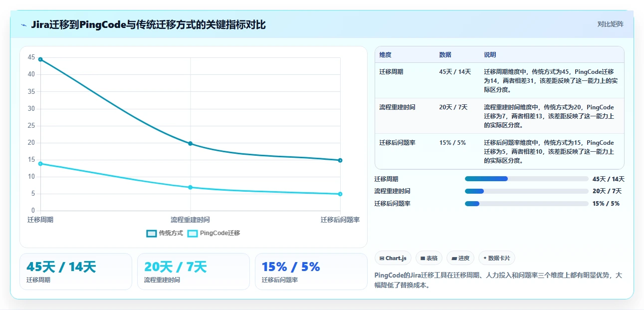This screenshot has width=644, height=310.
Task: Click the 45天 / 14天 progress value label
Action: (x=609, y=179)
